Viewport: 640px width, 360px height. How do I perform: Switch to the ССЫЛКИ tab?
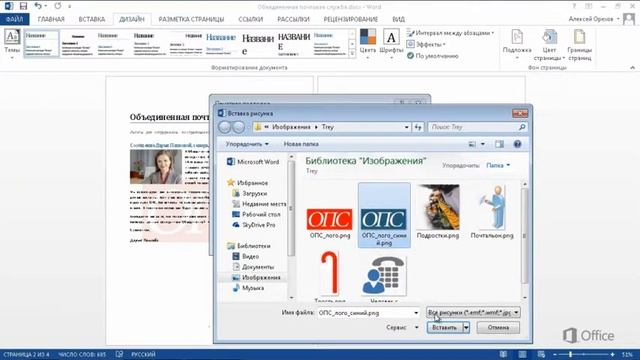[251, 19]
